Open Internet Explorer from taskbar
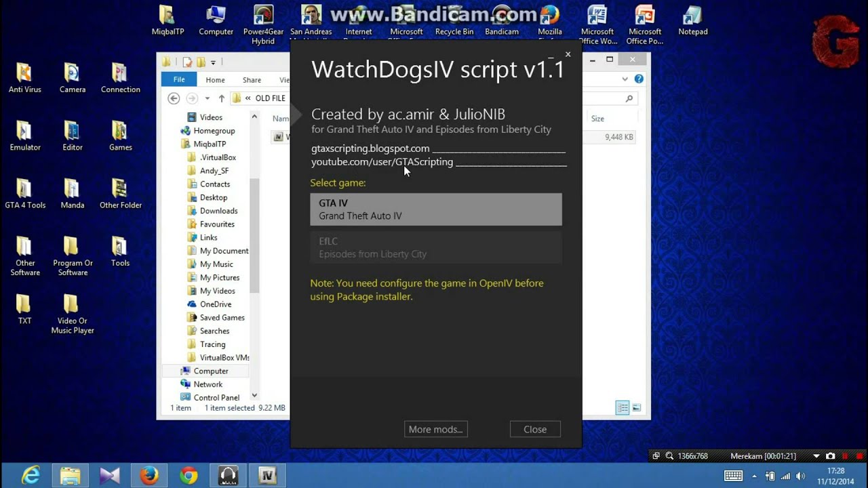 (31, 476)
